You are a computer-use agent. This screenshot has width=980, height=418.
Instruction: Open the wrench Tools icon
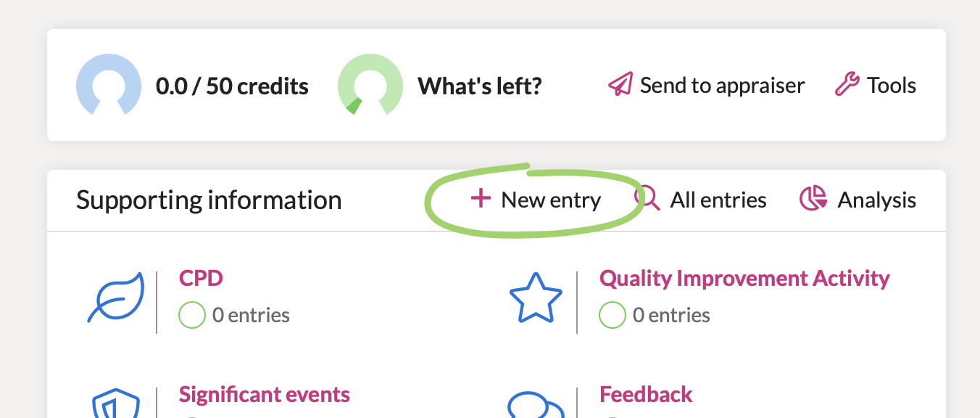(x=847, y=85)
